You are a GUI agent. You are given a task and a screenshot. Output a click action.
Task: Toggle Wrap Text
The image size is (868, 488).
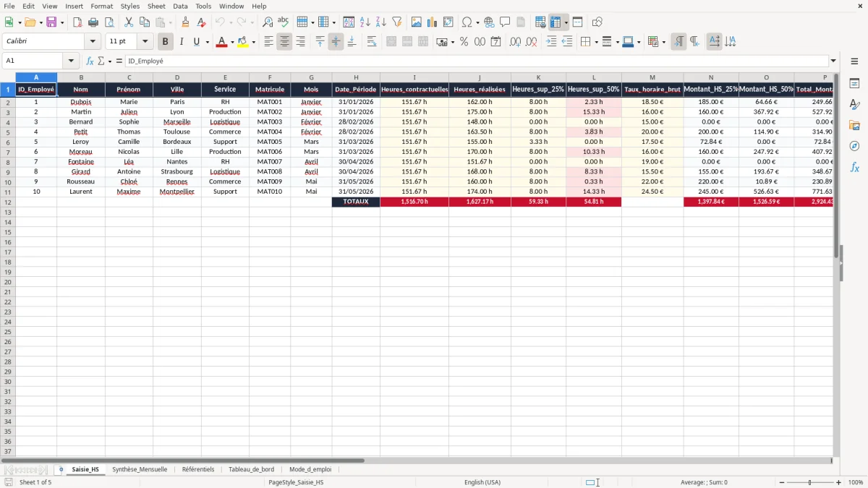[372, 42]
